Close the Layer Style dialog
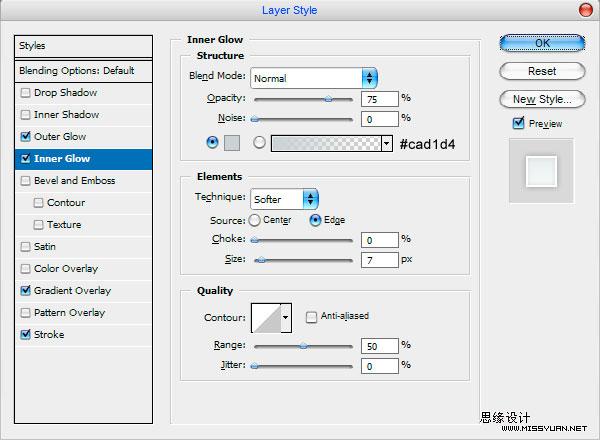The height and width of the screenshot is (440, 600). click(x=585, y=10)
